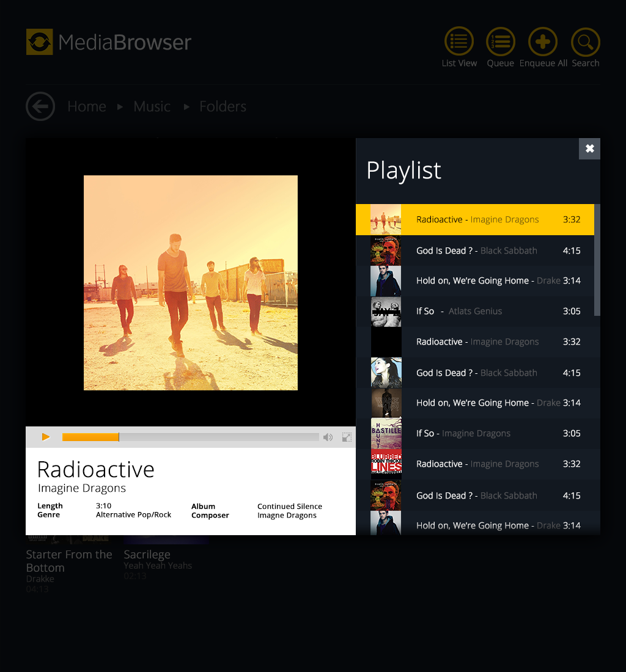This screenshot has height=672, width=626.
Task: Select first God Is Dead ? playlist row
Action: pyautogui.click(x=475, y=250)
